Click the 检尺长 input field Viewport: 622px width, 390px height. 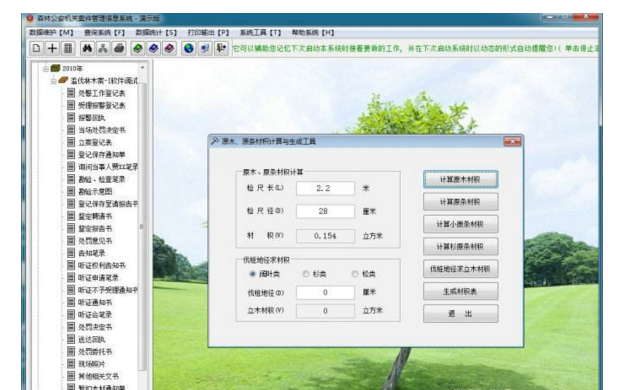(x=325, y=188)
